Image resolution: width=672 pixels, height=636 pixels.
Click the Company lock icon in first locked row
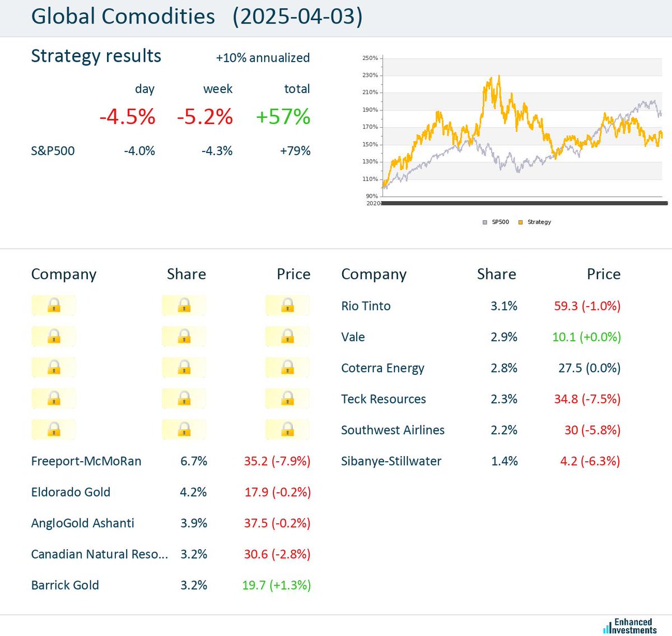click(54, 305)
